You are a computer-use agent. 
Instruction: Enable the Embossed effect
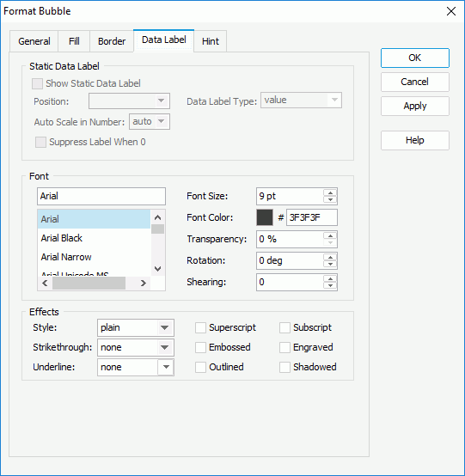200,348
